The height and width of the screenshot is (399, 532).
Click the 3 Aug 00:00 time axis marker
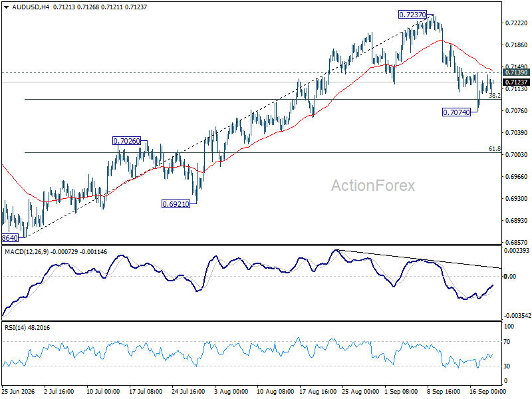231,392
